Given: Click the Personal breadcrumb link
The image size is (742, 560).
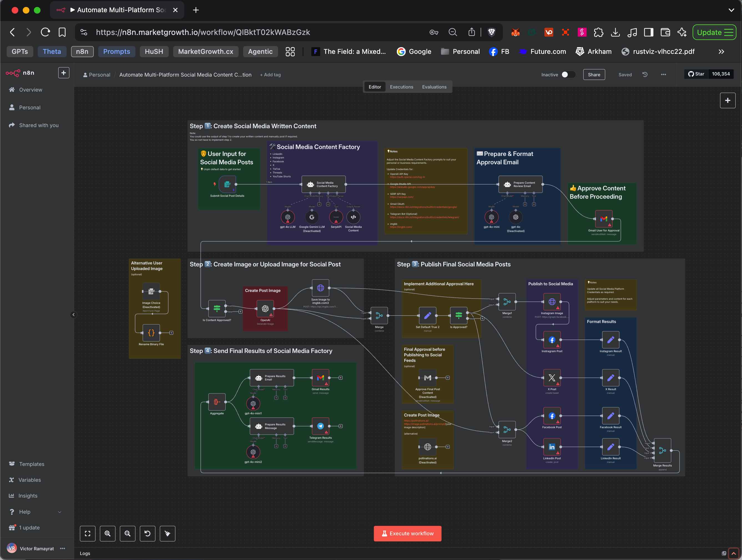Looking at the screenshot, I should point(97,75).
